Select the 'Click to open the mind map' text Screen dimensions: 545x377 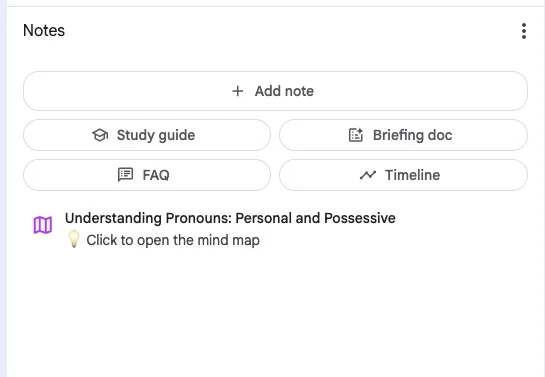click(x=173, y=240)
